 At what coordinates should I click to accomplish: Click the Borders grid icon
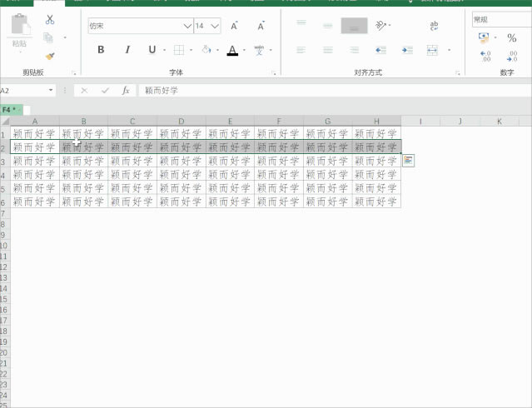tap(178, 50)
